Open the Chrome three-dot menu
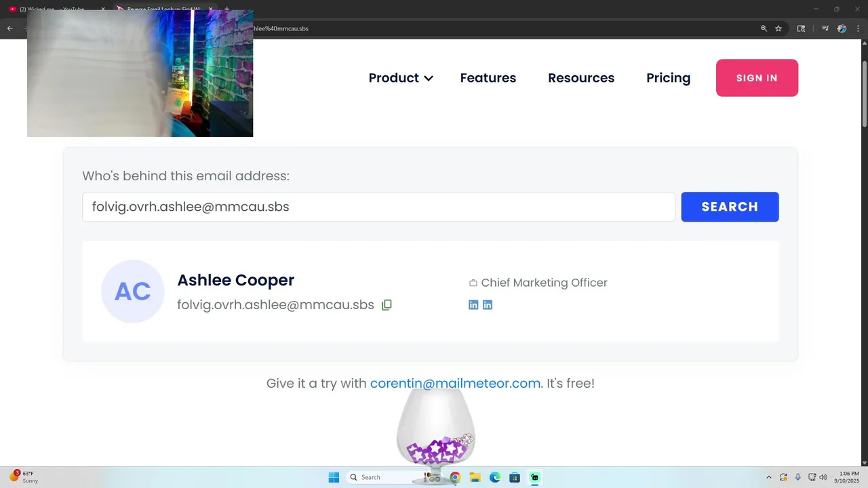868x488 pixels. [x=857, y=28]
